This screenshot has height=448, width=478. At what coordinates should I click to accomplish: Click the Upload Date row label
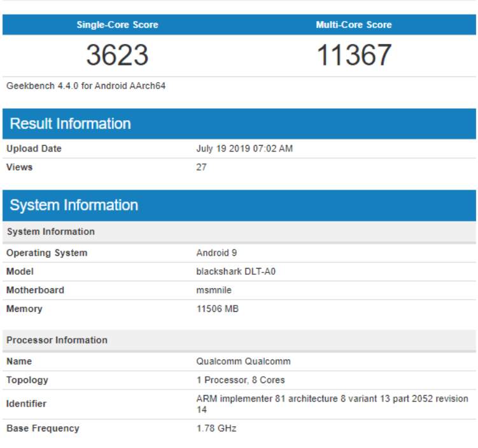click(34, 148)
